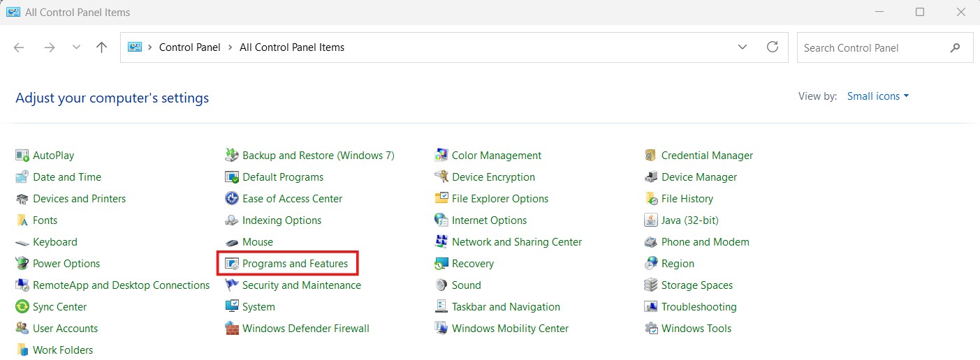Click the Keyboard icon

[22, 242]
